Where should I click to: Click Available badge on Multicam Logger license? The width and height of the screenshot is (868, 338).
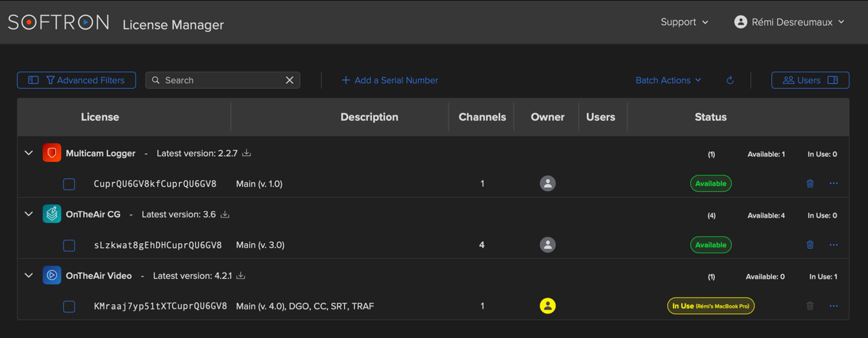tap(710, 184)
